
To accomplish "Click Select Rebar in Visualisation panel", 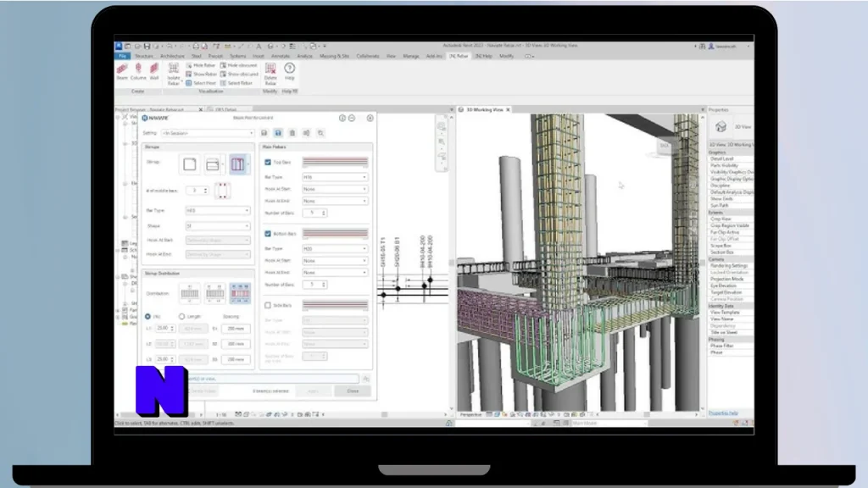I will tap(236, 83).
